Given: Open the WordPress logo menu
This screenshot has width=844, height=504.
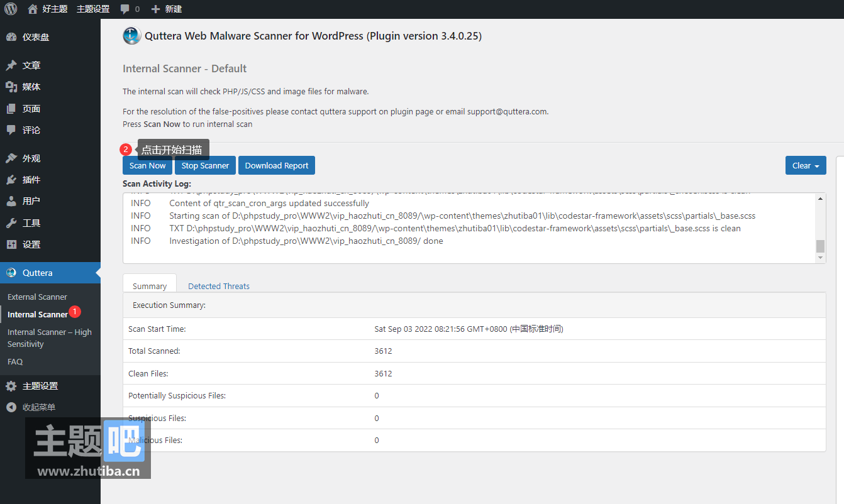Looking at the screenshot, I should [x=11, y=9].
